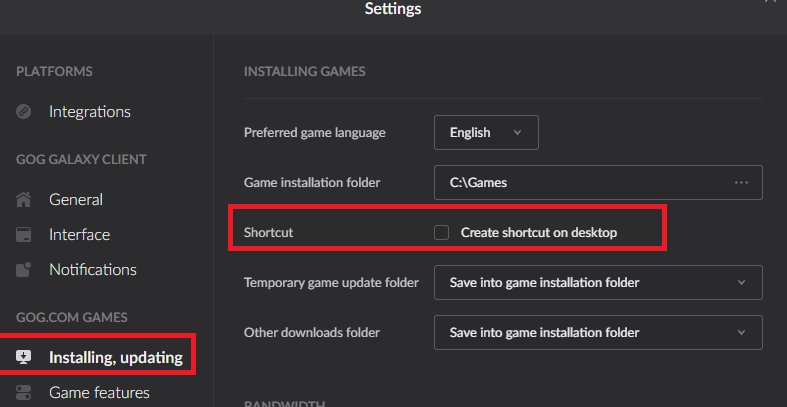Click the Installing, updating download icon
This screenshot has height=407, width=787.
(x=24, y=357)
